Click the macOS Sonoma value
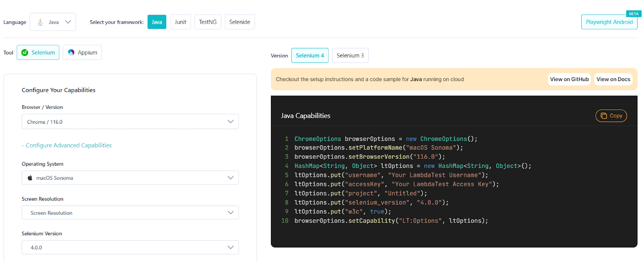 pos(55,178)
